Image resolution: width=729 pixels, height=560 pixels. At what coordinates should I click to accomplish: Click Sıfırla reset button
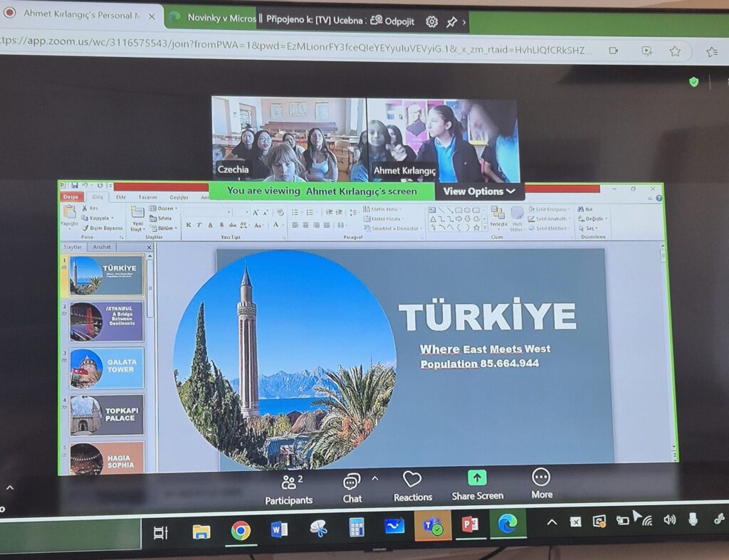161,218
